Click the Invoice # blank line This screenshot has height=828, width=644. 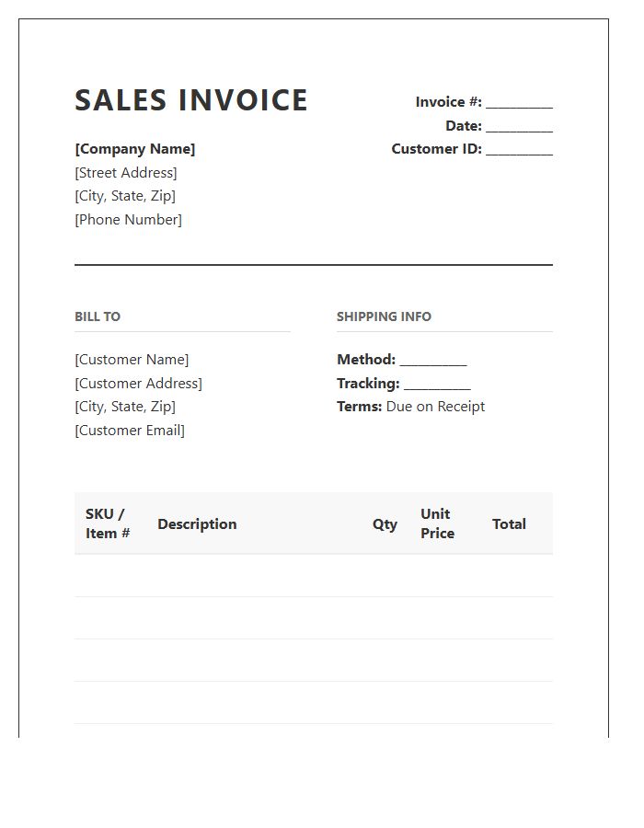(520, 102)
